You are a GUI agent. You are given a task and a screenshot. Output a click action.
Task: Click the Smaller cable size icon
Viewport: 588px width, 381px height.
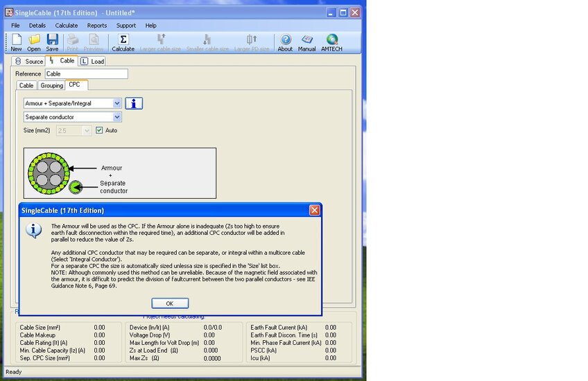(x=207, y=42)
